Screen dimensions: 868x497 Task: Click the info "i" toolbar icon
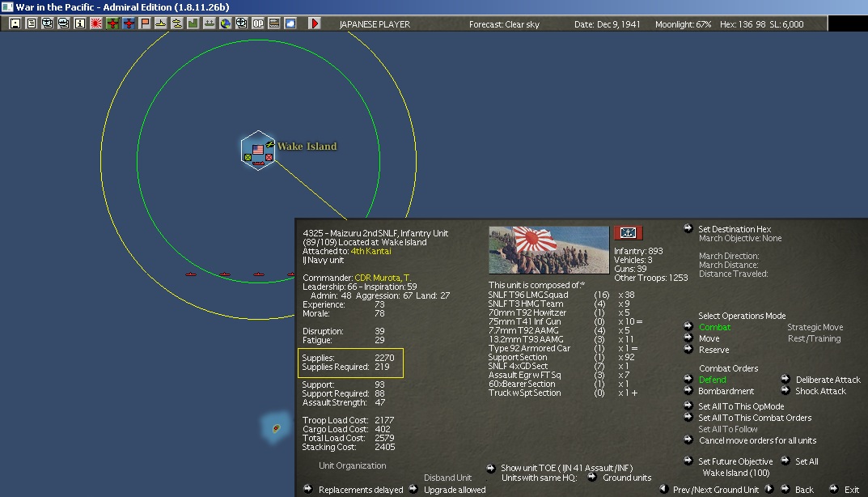click(x=80, y=23)
